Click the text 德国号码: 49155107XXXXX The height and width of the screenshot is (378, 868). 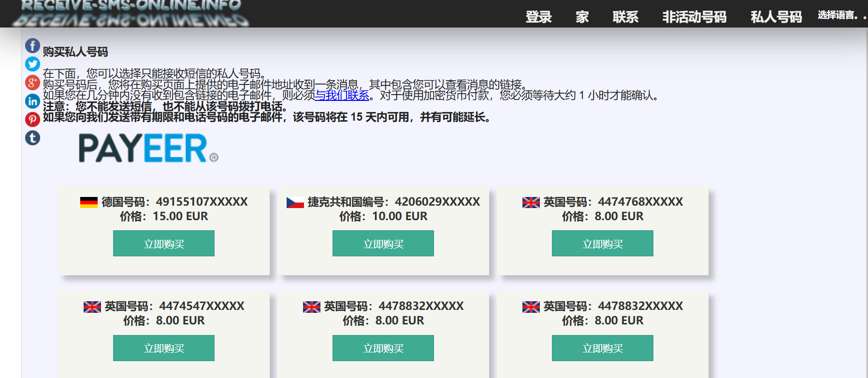174,202
